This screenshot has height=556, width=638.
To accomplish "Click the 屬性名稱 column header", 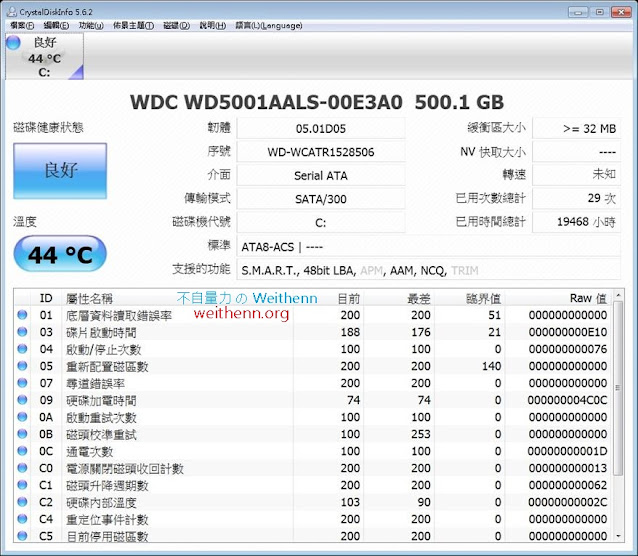I will [177, 298].
